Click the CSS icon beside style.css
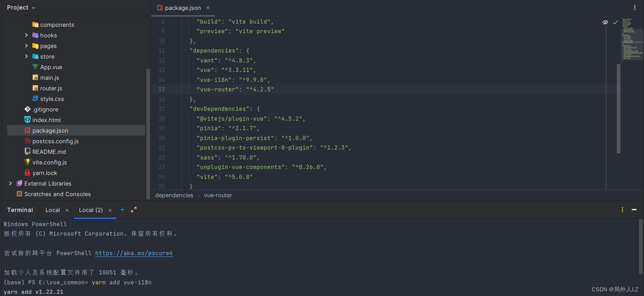The height and width of the screenshot is (296, 644). click(x=35, y=98)
